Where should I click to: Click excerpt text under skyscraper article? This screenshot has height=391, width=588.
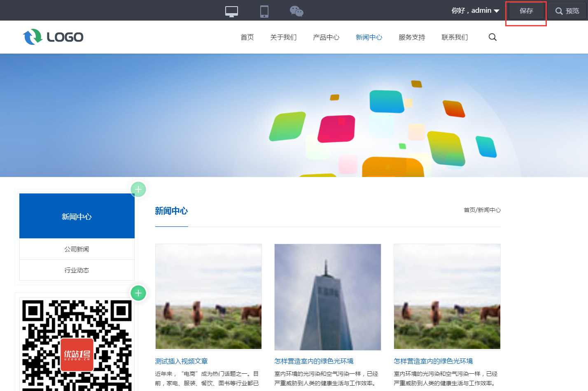point(327,379)
